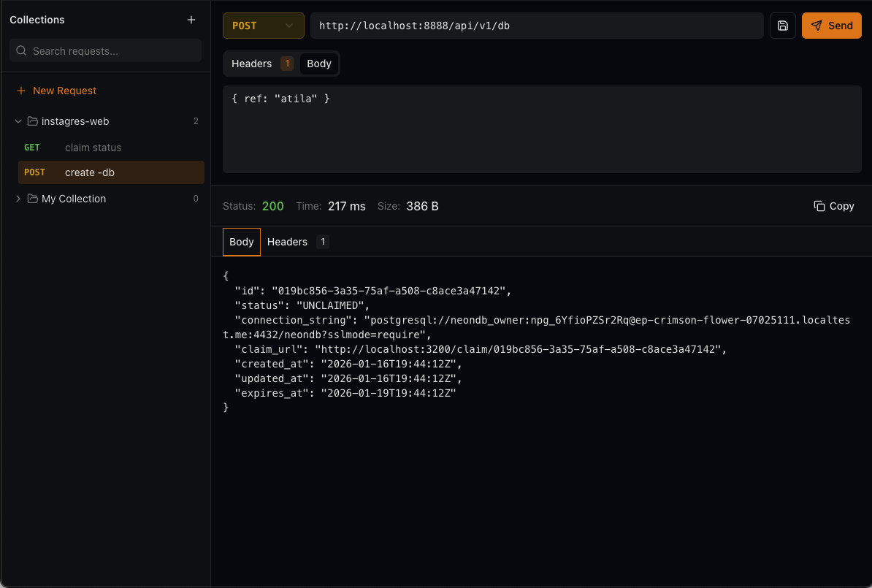Click the plus icon beside Collections

click(x=191, y=20)
